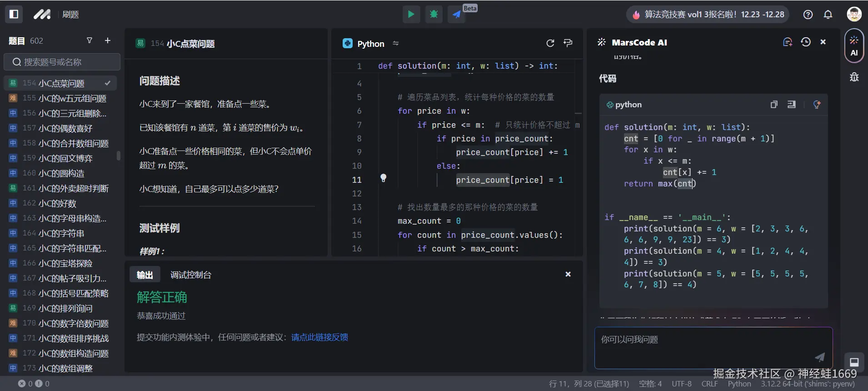Toggle bottom panel icon at lower right
The height and width of the screenshot is (391, 868).
coord(854,362)
